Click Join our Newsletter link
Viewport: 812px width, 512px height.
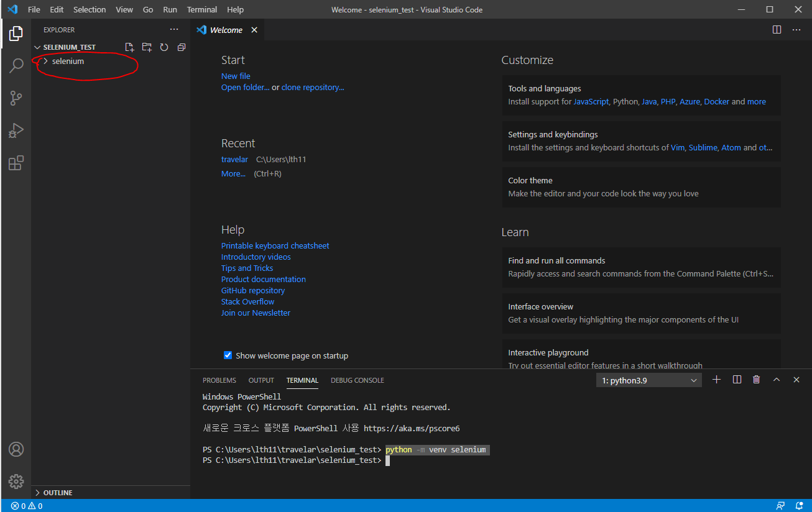pyautogui.click(x=256, y=313)
